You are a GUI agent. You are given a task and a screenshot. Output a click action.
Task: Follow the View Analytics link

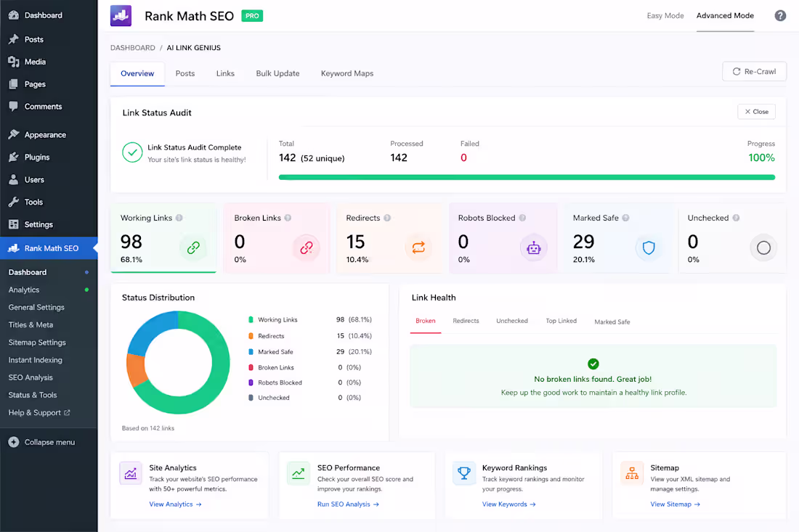(175, 504)
